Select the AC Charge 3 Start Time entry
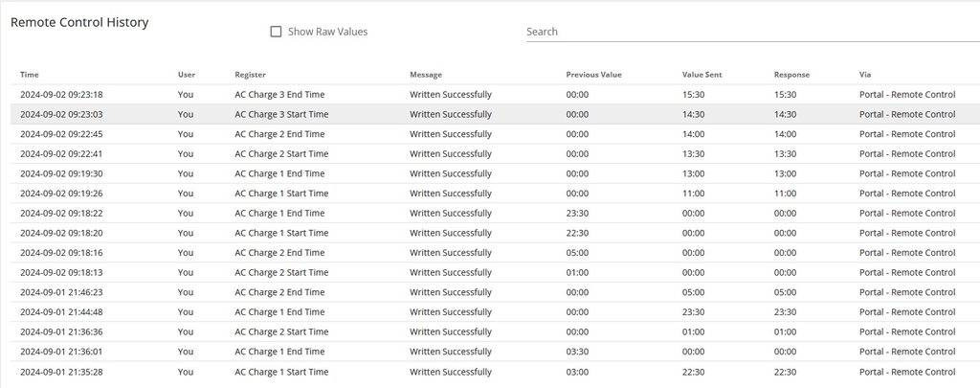 281,114
